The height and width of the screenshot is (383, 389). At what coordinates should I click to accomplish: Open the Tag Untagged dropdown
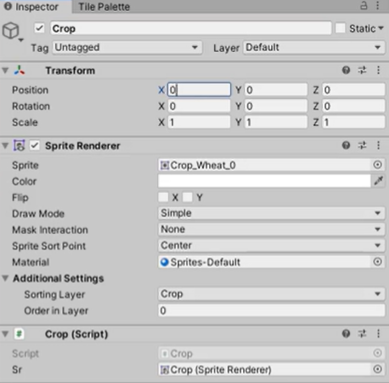pos(127,48)
